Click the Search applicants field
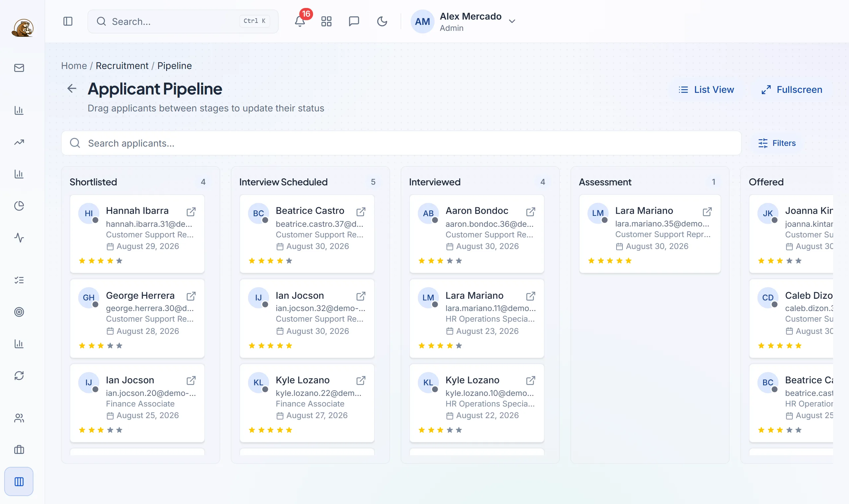 401,143
